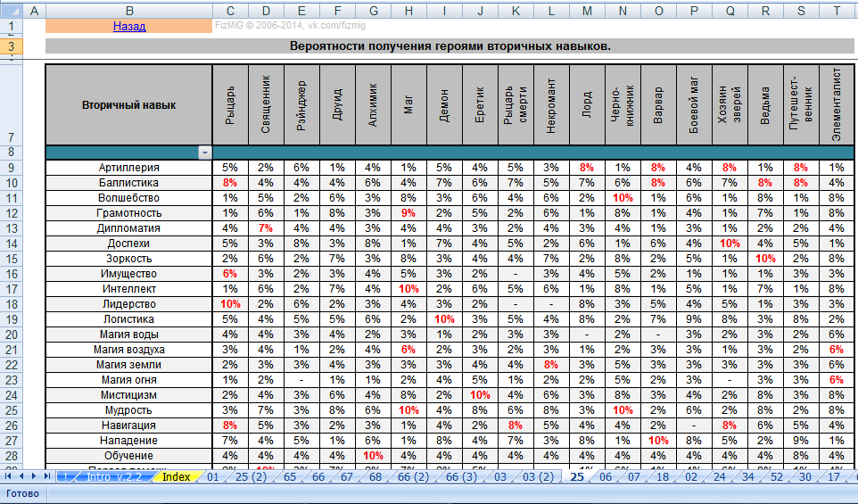Click the gray table title banner
The image size is (858, 504).
[x=450, y=46]
